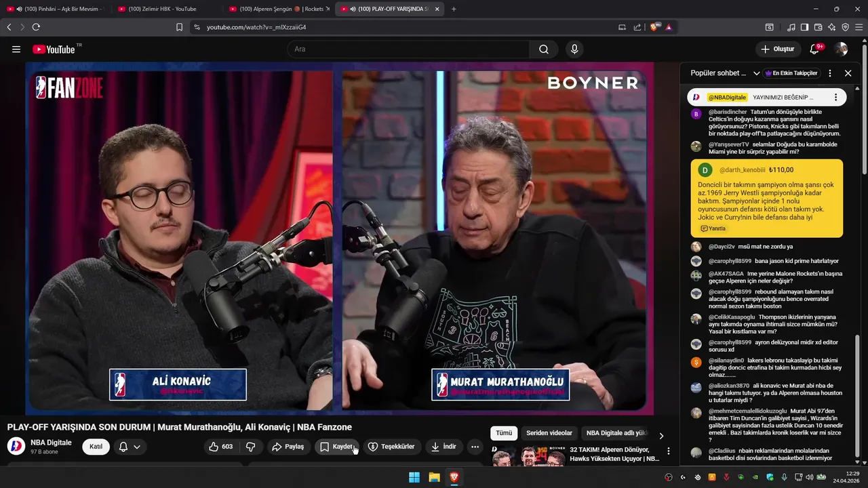The width and height of the screenshot is (868, 488).
Task: Open chat options three-dot menu
Action: (x=829, y=73)
